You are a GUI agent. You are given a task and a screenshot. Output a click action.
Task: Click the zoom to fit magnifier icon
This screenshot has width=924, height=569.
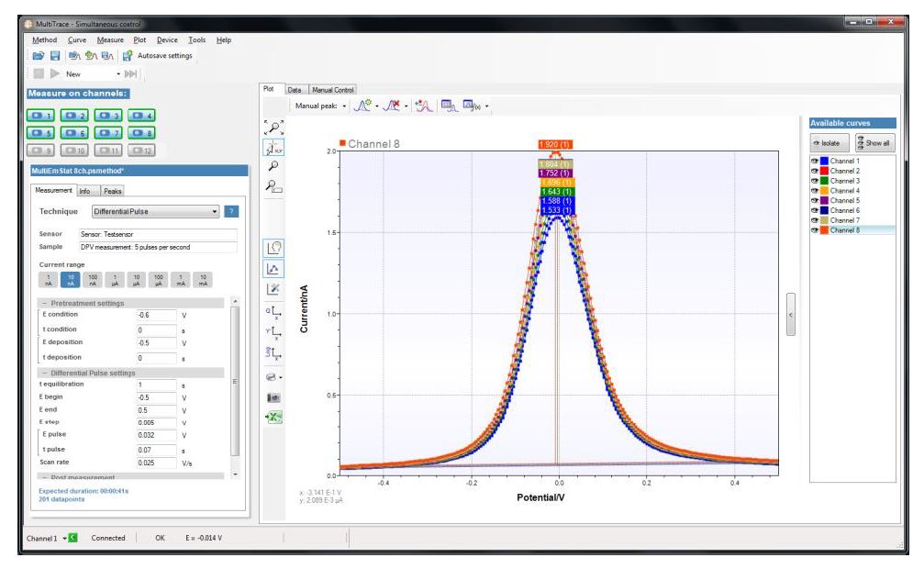[273, 128]
